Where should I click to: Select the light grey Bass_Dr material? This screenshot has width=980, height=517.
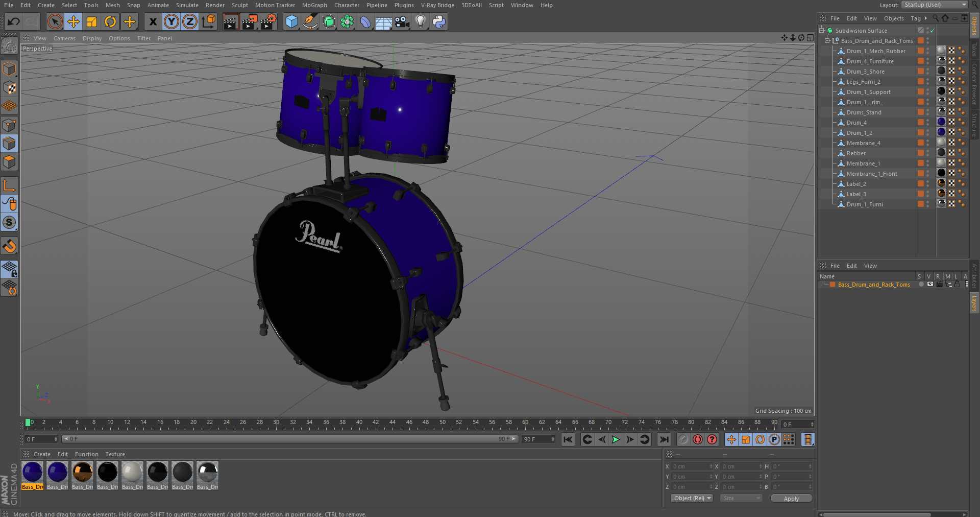(x=132, y=476)
